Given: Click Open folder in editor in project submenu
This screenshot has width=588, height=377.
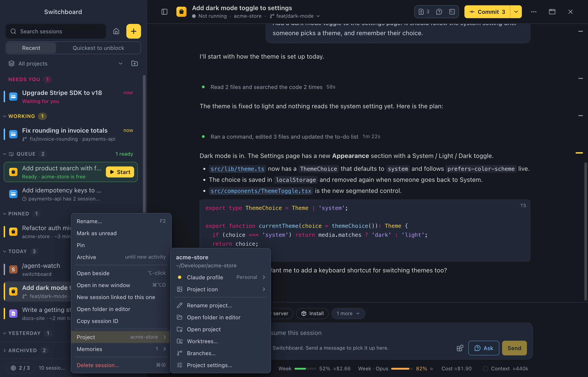Looking at the screenshot, I should [220, 317].
